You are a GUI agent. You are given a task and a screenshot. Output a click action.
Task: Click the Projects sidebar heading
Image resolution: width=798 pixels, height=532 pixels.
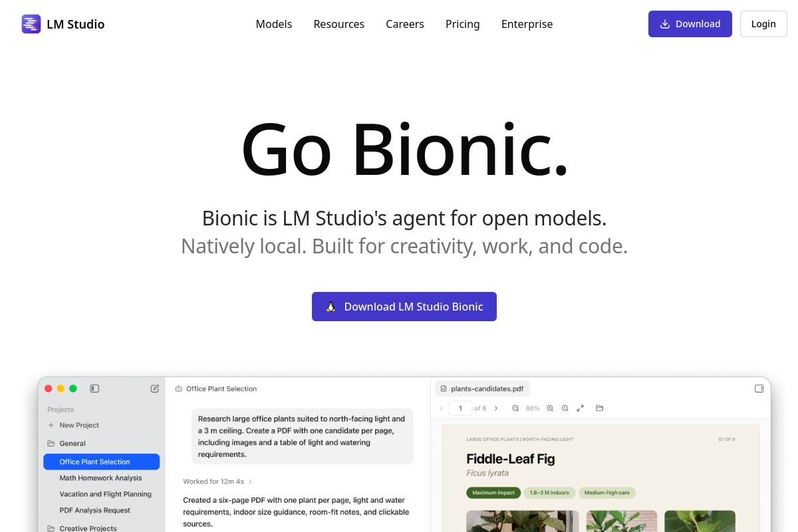61,410
